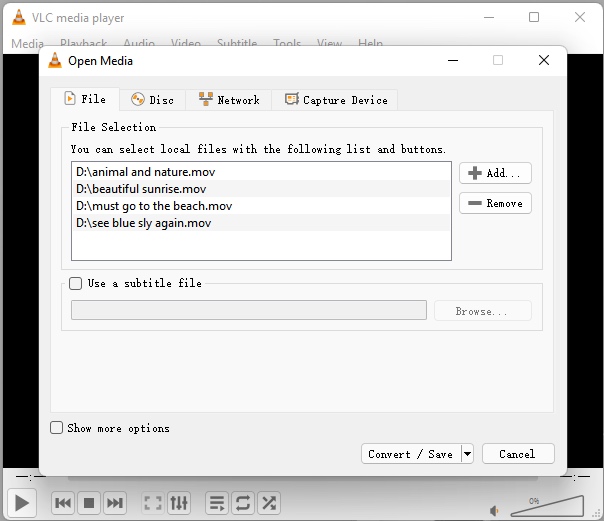Click the Play button in VLC controls

(22, 503)
